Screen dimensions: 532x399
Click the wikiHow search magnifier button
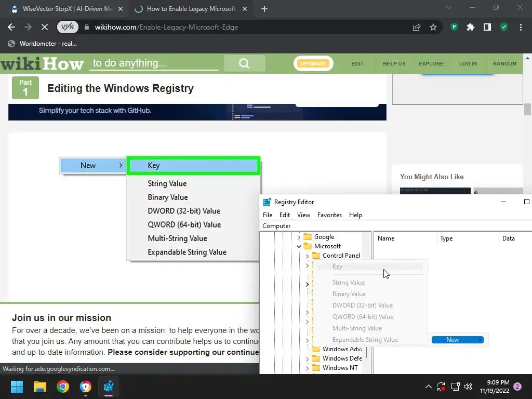pos(244,63)
